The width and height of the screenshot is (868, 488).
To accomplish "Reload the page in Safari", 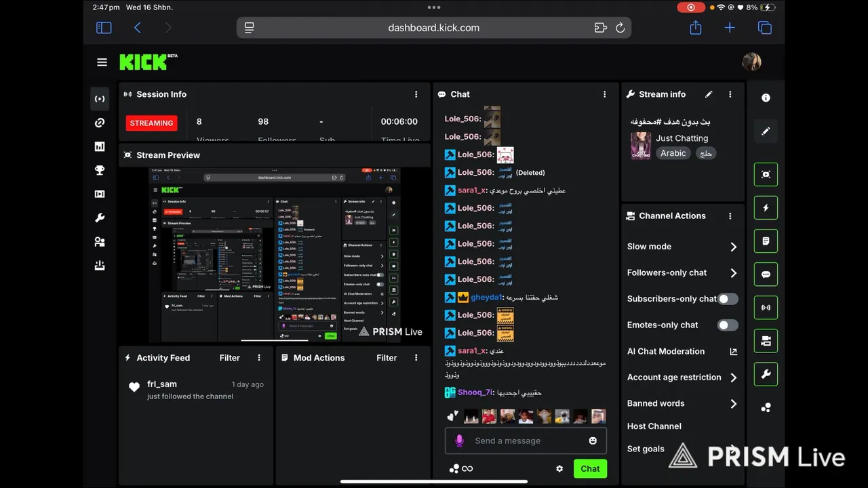I will pyautogui.click(x=620, y=28).
